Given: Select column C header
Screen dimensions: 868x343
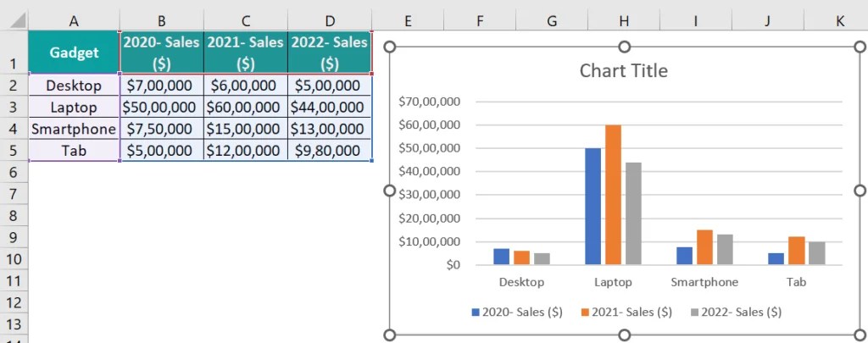Looking at the screenshot, I should (x=246, y=21).
